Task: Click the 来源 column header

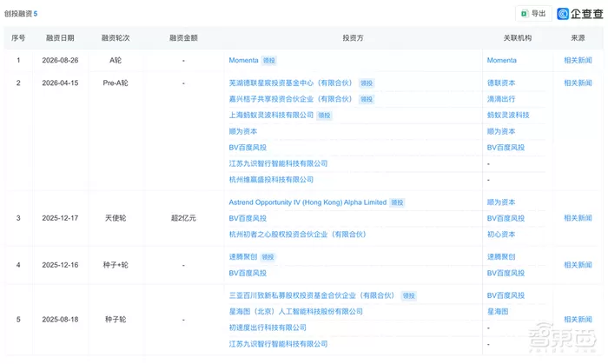Action: click(x=578, y=37)
